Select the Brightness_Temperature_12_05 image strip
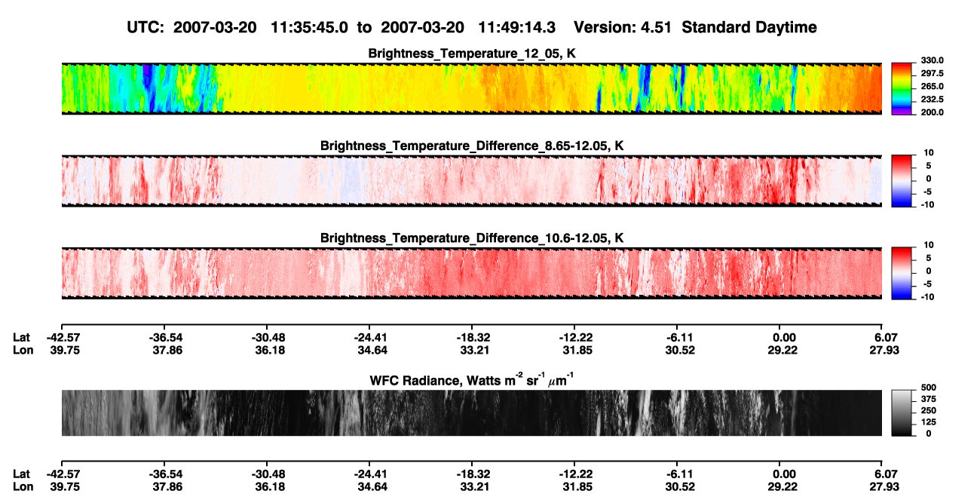 [x=471, y=89]
